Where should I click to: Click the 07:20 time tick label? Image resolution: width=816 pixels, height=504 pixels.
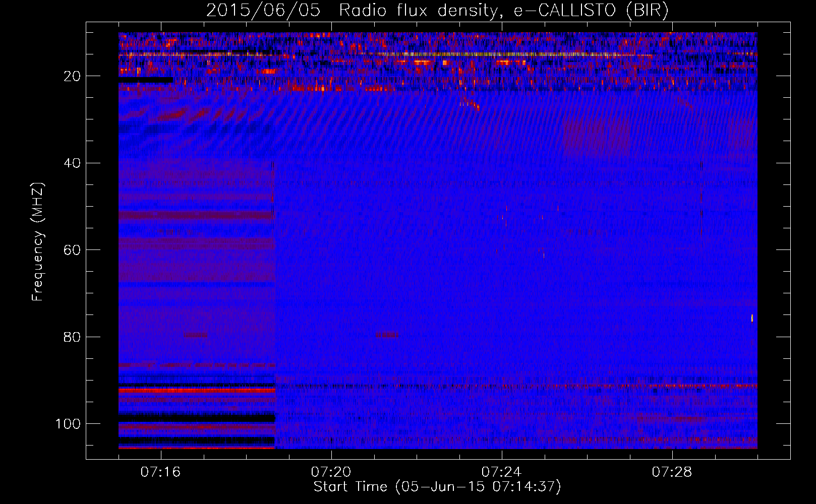[331, 472]
